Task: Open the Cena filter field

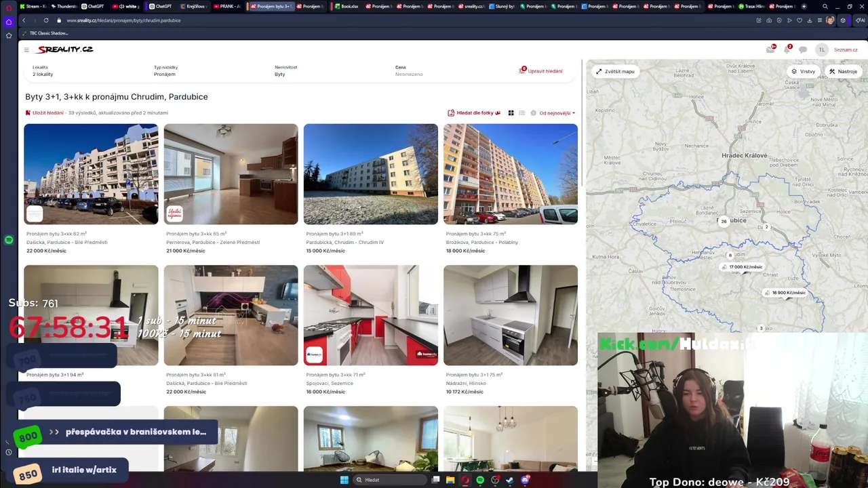Action: [x=448, y=70]
